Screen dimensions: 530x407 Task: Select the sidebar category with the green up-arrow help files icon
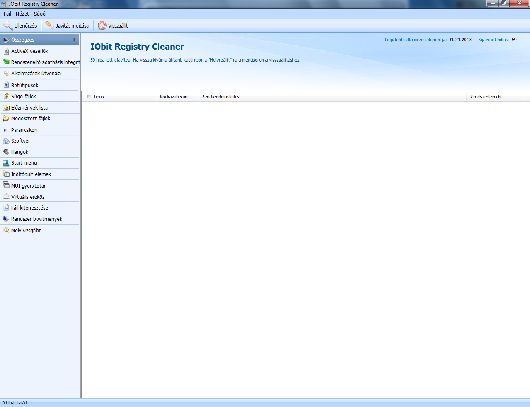tap(40, 96)
